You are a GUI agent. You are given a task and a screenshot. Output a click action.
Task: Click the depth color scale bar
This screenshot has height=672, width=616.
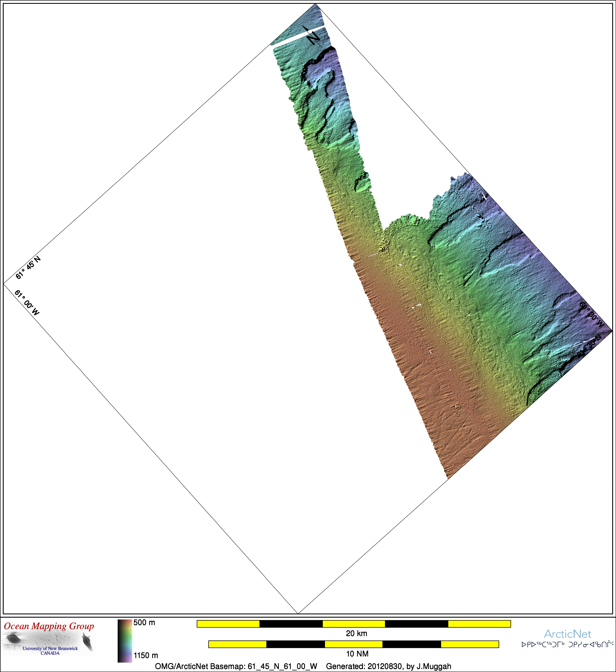125,641
